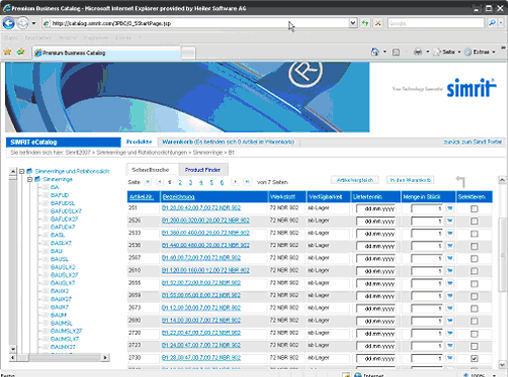This screenshot has height=377, width=508.
Task: Click the In den Warenkorb button
Action: click(411, 180)
